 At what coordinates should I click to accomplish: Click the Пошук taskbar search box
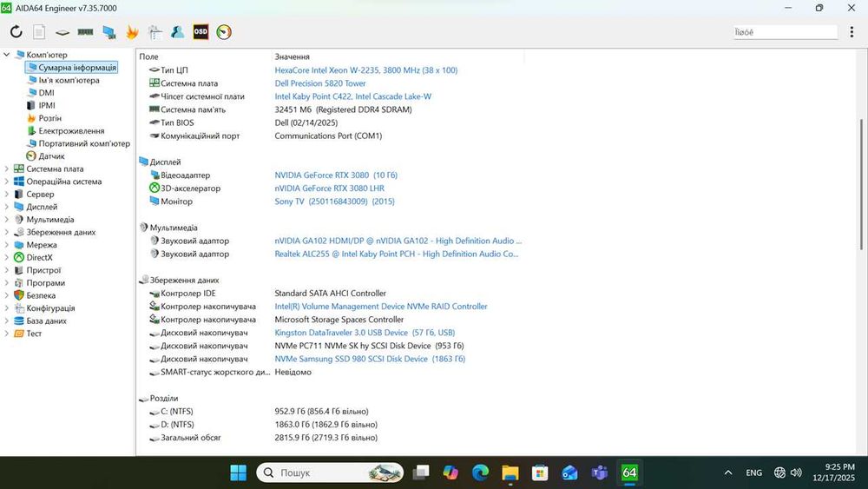click(330, 472)
